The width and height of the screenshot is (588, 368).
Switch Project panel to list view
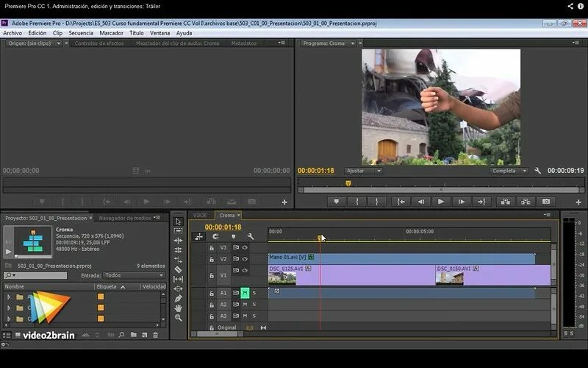(x=7, y=335)
